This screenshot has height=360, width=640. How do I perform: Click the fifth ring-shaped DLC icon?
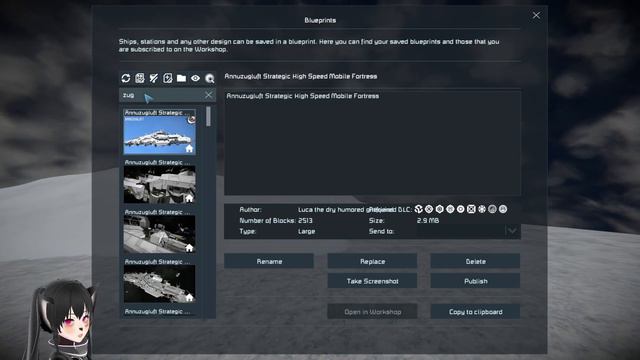(x=461, y=209)
